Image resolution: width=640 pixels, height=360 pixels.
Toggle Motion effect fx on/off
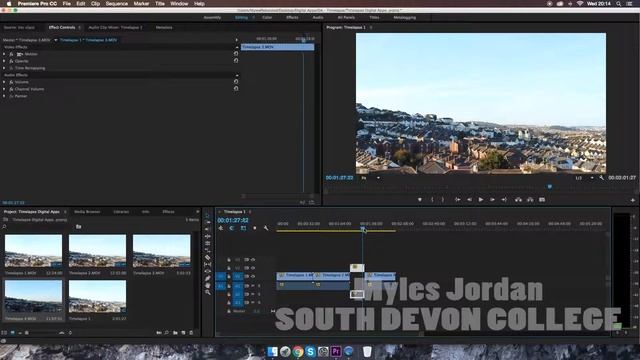pyautogui.click(x=11, y=54)
